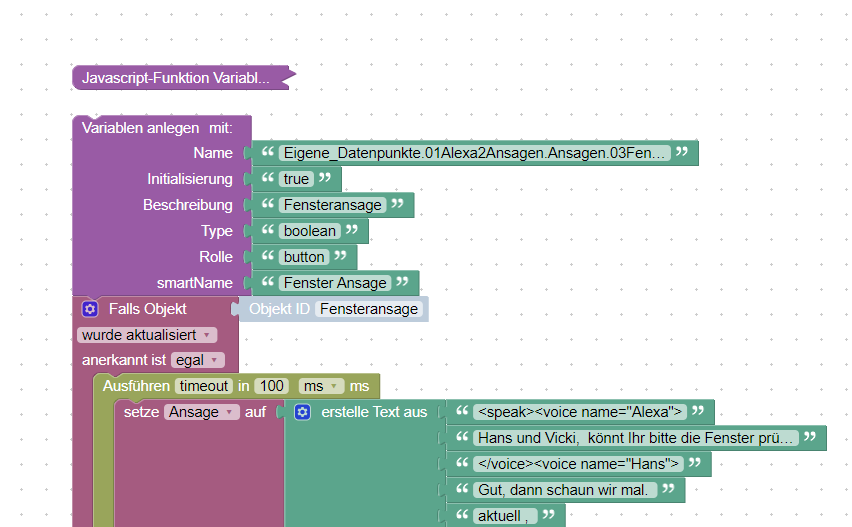Viewport: 852px width, 527px height.
Task: Click the 'Beschreibung' input label
Action: tap(187, 205)
